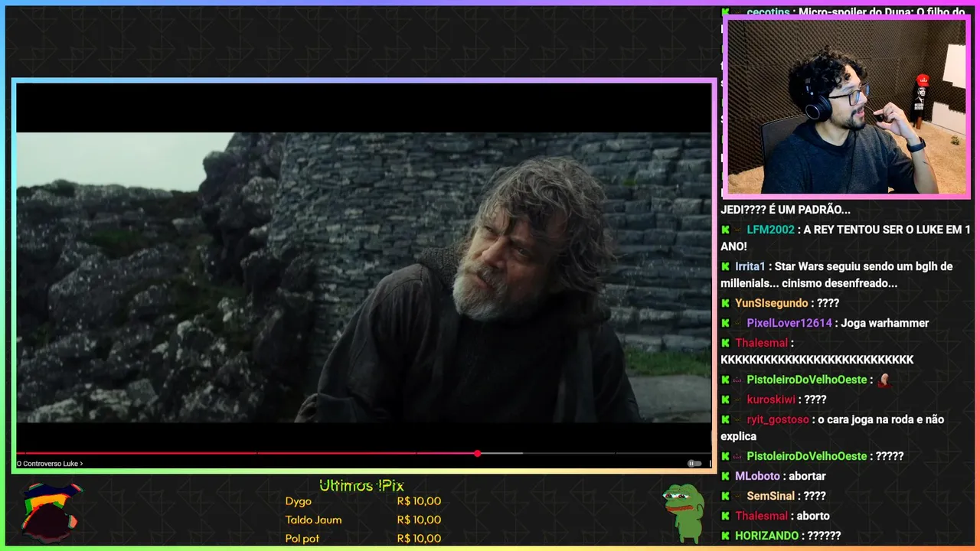Click the cecotins username in chat

pos(769,12)
